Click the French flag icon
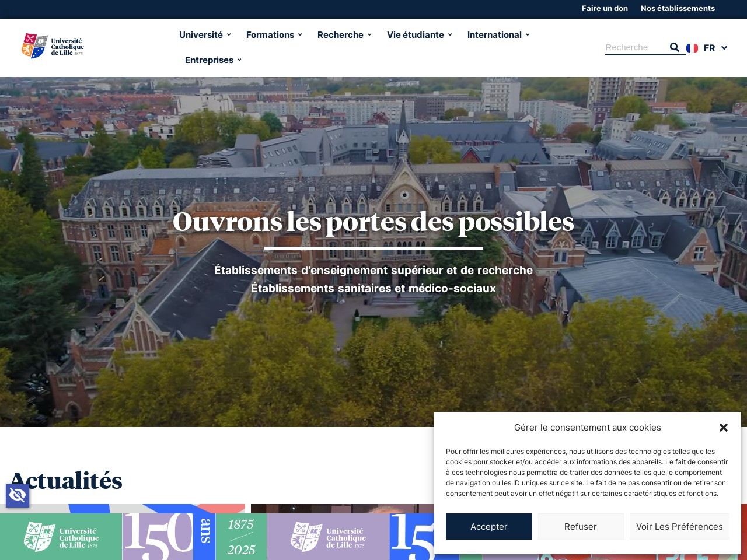The width and height of the screenshot is (747, 560). (x=692, y=48)
